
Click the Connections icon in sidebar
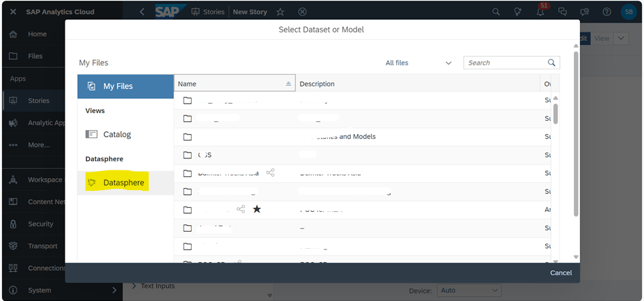[13, 268]
